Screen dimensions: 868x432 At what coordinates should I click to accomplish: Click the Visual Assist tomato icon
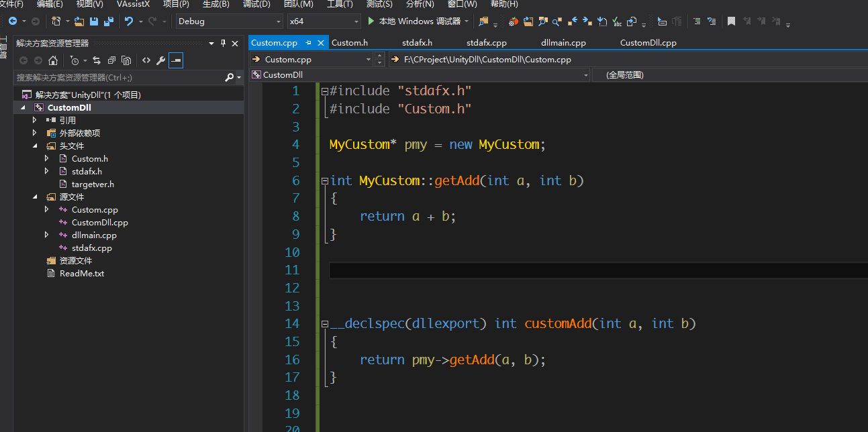point(513,21)
